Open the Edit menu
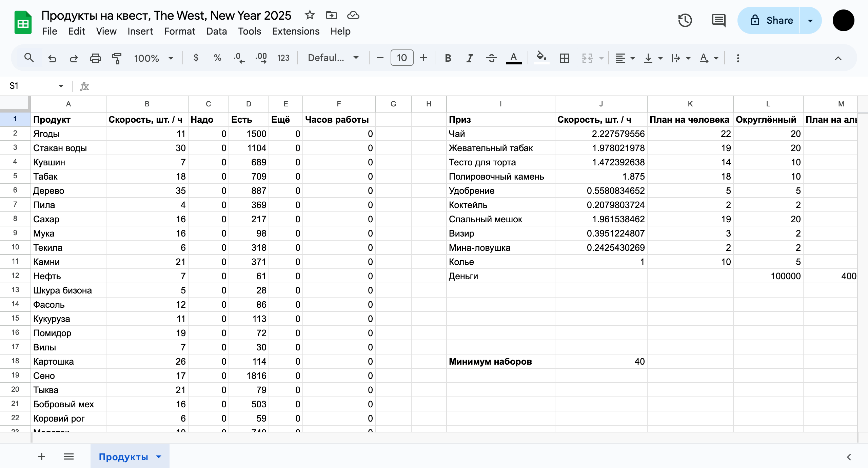This screenshot has width=868, height=468. tap(76, 31)
